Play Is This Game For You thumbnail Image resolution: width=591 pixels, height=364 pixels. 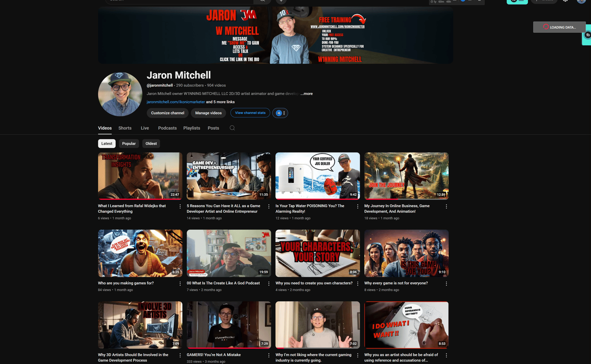(x=406, y=253)
